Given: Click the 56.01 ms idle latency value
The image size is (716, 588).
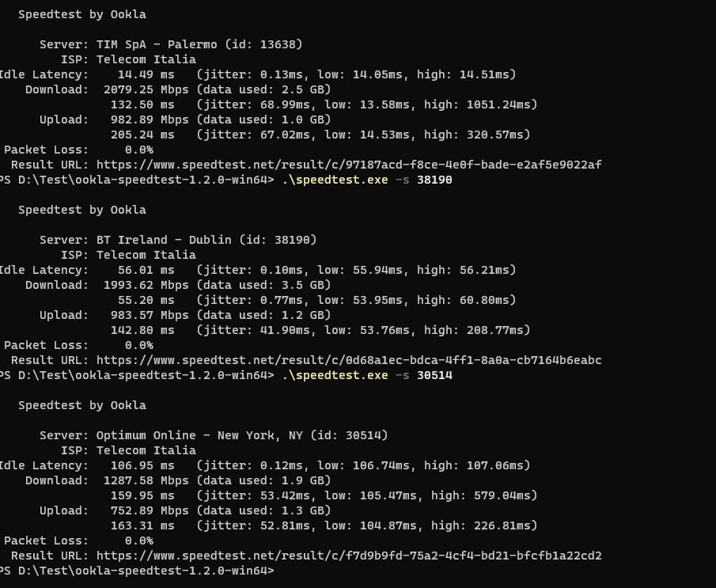Looking at the screenshot, I should point(146,270).
